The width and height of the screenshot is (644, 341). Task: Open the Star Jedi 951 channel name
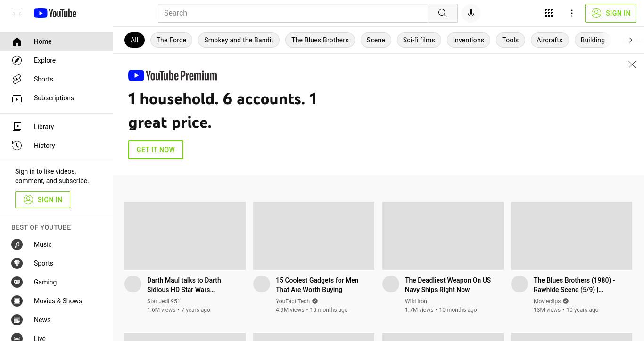[x=164, y=301]
